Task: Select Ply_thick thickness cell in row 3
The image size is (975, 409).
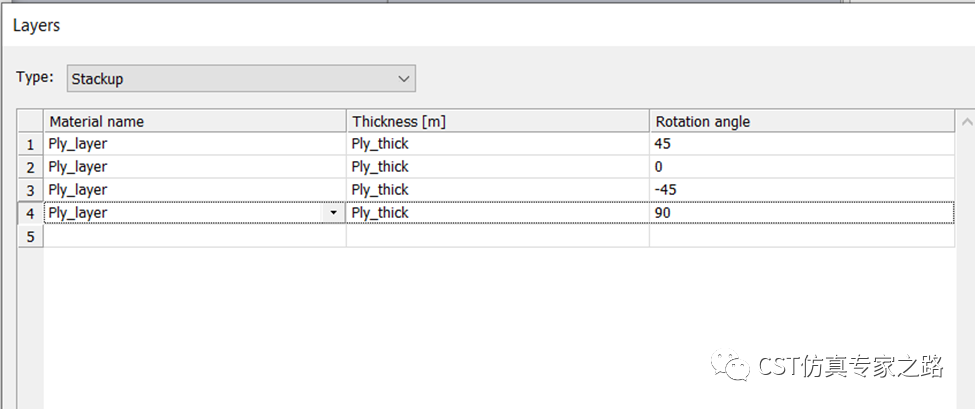Action: pos(498,190)
